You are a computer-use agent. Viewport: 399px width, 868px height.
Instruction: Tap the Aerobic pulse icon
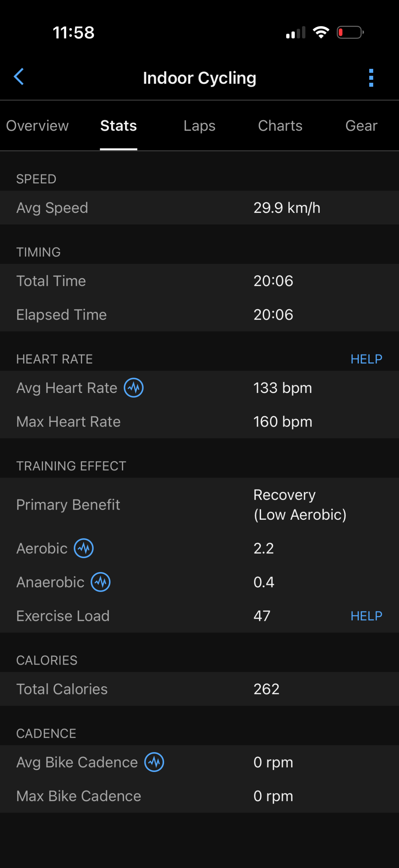coord(84,548)
